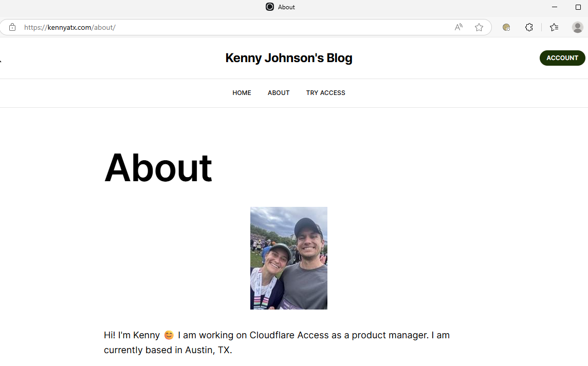The width and height of the screenshot is (588, 366).
Task: Click the ACCOUNT button
Action: click(562, 58)
